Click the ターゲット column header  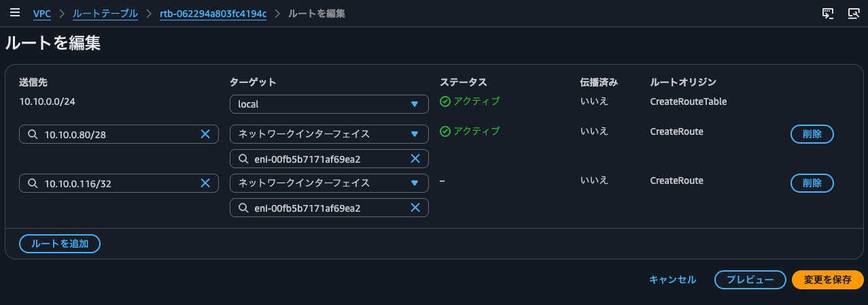[254, 82]
